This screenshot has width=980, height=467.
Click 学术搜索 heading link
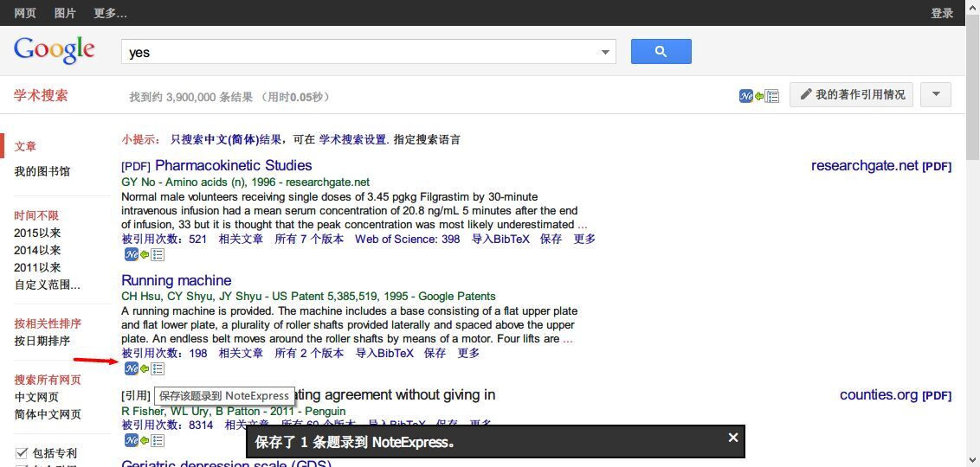pyautogui.click(x=41, y=95)
